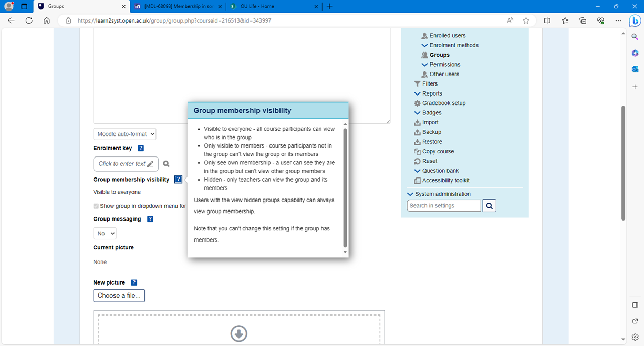
Task: Open help icon beside Group messaging
Action: click(150, 219)
